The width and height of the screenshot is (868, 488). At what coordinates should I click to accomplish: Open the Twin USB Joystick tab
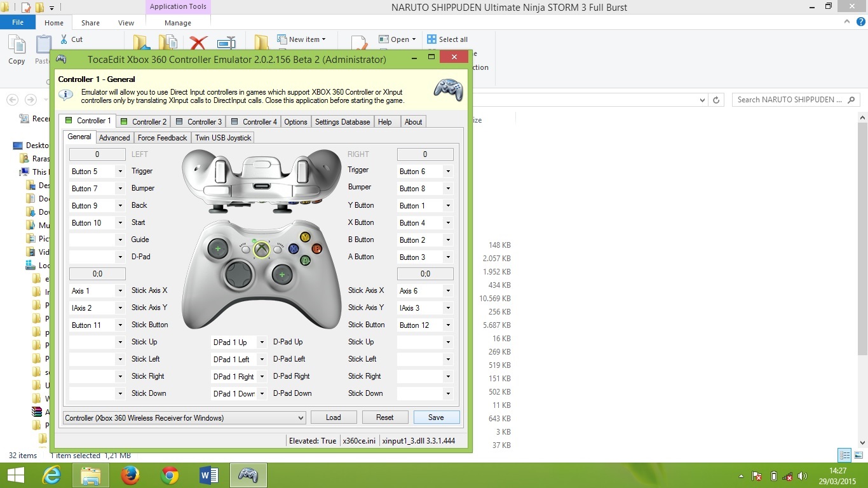(223, 138)
